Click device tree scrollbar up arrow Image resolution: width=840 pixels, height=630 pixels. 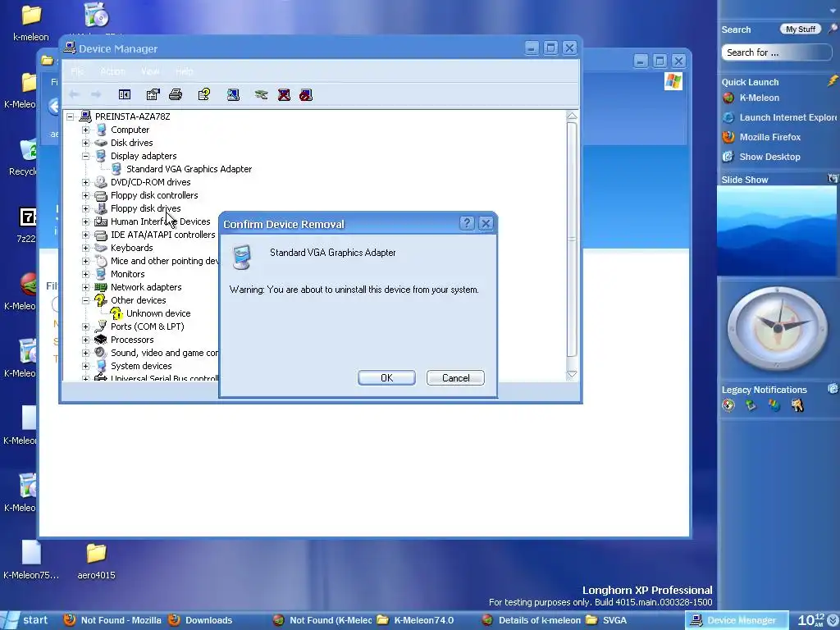pos(572,116)
